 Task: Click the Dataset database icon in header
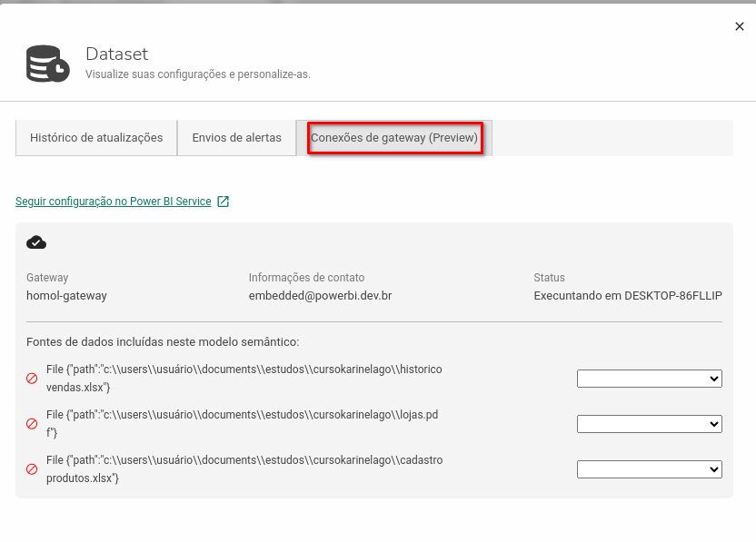[x=47, y=64]
